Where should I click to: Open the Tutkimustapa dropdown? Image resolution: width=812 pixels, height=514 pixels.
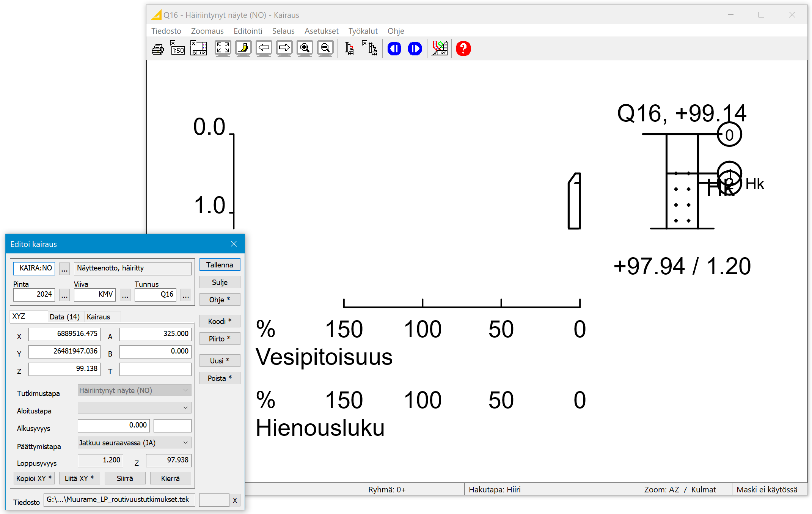[185, 390]
